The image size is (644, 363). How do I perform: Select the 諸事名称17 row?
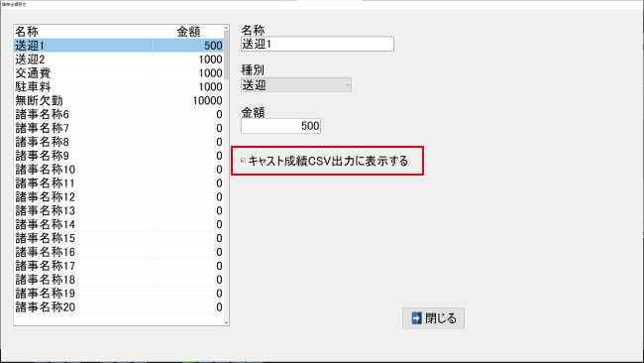coord(119,266)
